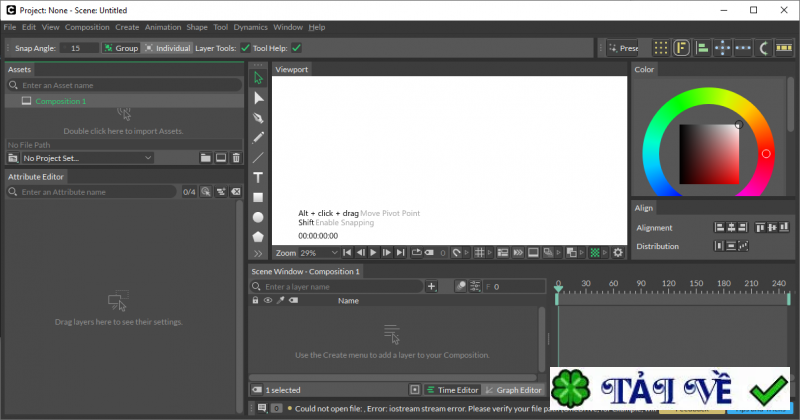Choose the Ellipse shape tool
Viewport: 800px width, 420px height.
(258, 217)
